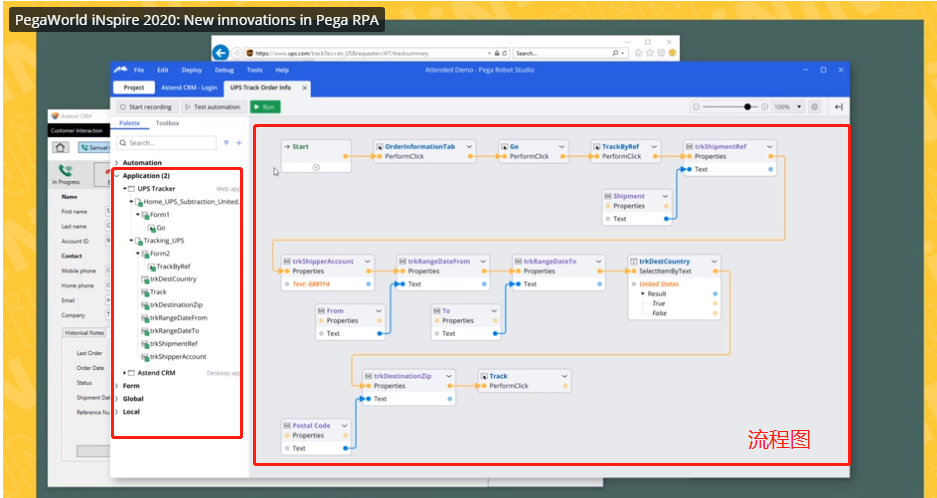Click the green Run button

(265, 107)
